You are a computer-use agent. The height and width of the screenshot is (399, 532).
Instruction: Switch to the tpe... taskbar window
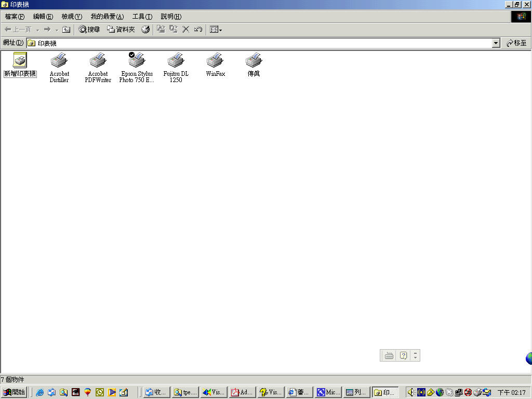click(x=185, y=393)
